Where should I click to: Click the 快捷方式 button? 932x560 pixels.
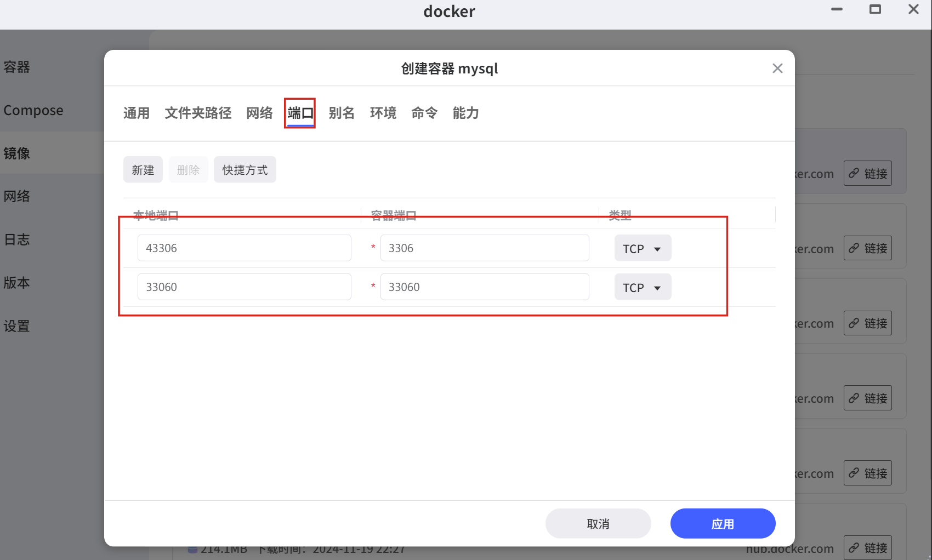click(x=245, y=170)
